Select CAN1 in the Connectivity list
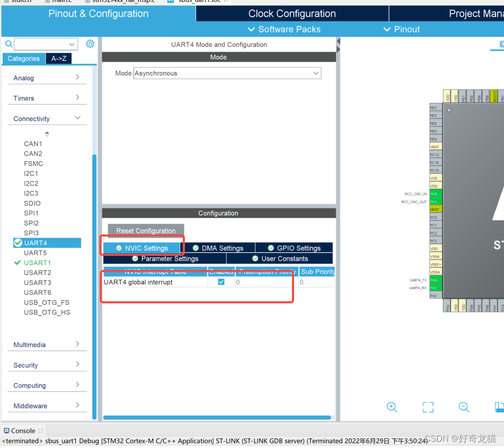The width and height of the screenshot is (504, 448). click(x=33, y=144)
